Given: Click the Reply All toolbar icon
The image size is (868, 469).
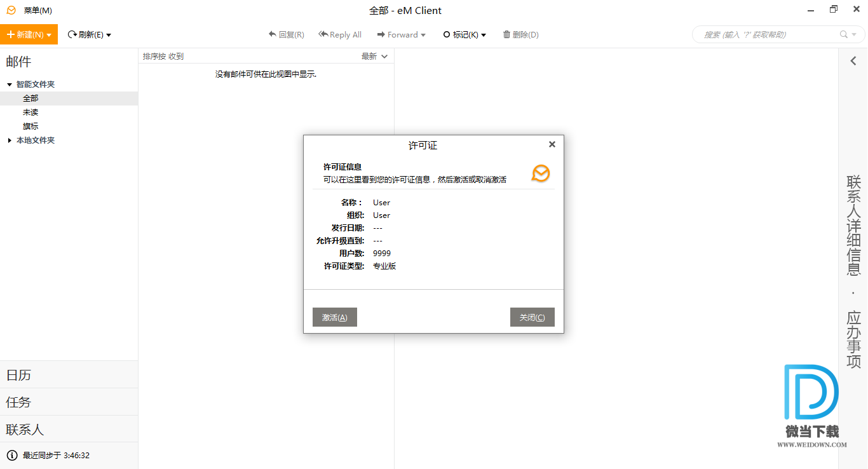Looking at the screenshot, I should coord(323,34).
